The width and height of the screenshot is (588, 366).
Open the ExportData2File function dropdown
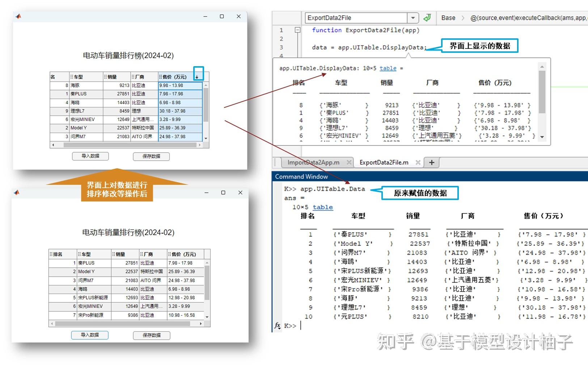[413, 17]
